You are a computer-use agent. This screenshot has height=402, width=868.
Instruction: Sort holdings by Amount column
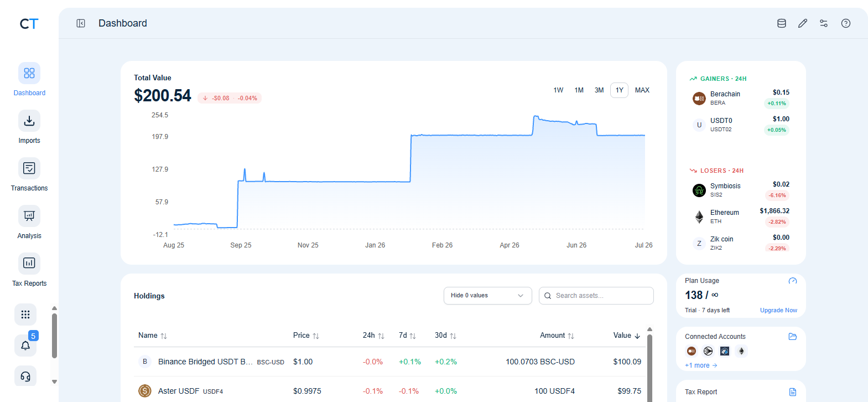pyautogui.click(x=557, y=336)
